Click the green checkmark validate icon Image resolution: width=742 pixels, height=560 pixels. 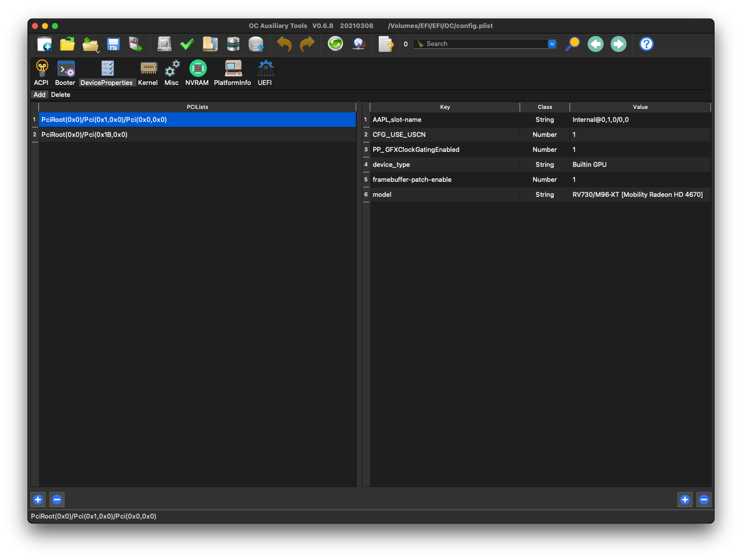[x=187, y=44]
